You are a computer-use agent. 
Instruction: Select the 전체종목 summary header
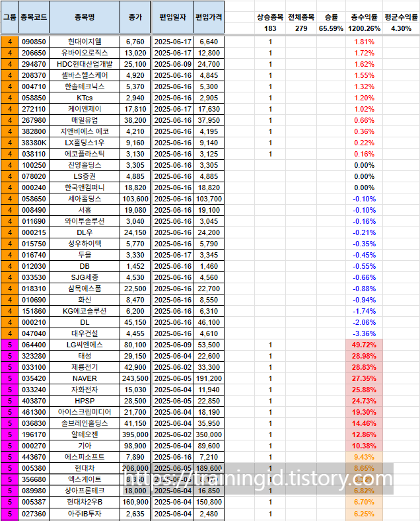tap(301, 17)
